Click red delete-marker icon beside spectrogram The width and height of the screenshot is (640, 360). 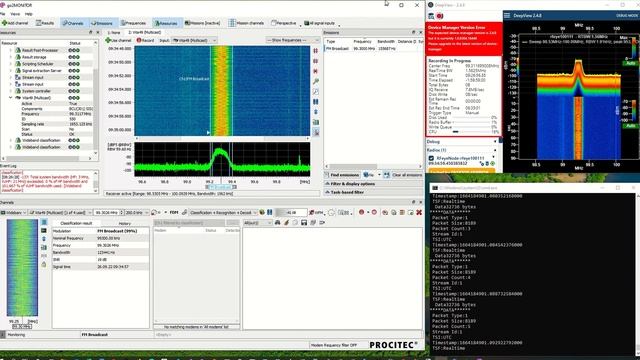[x=316, y=71]
